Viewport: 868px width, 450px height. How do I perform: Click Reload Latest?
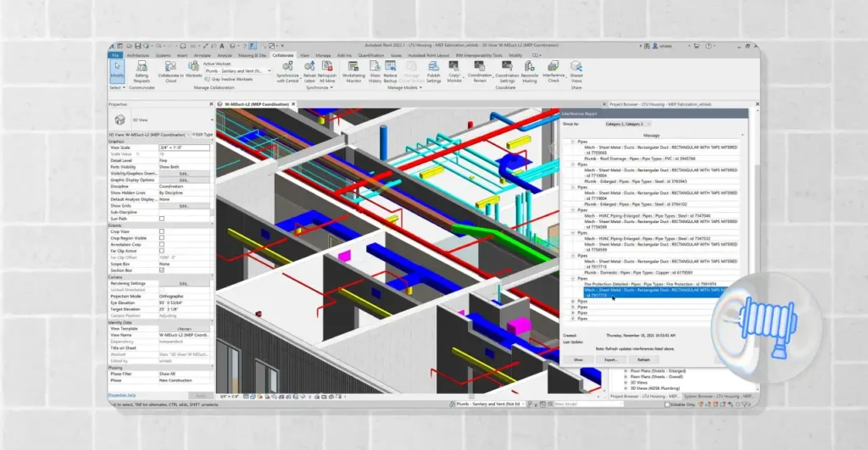click(309, 72)
